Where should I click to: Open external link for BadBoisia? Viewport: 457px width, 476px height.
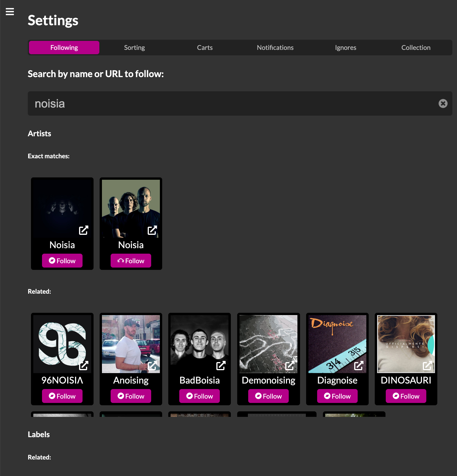(221, 366)
